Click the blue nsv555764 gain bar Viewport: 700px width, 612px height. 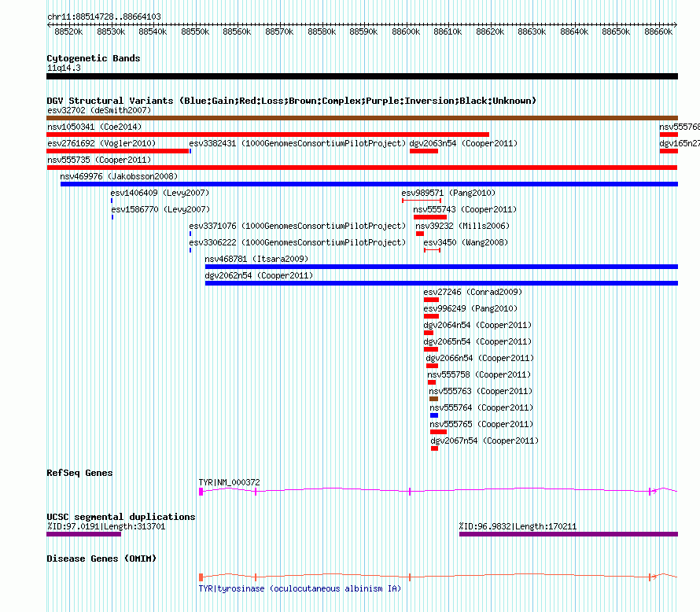[434, 415]
